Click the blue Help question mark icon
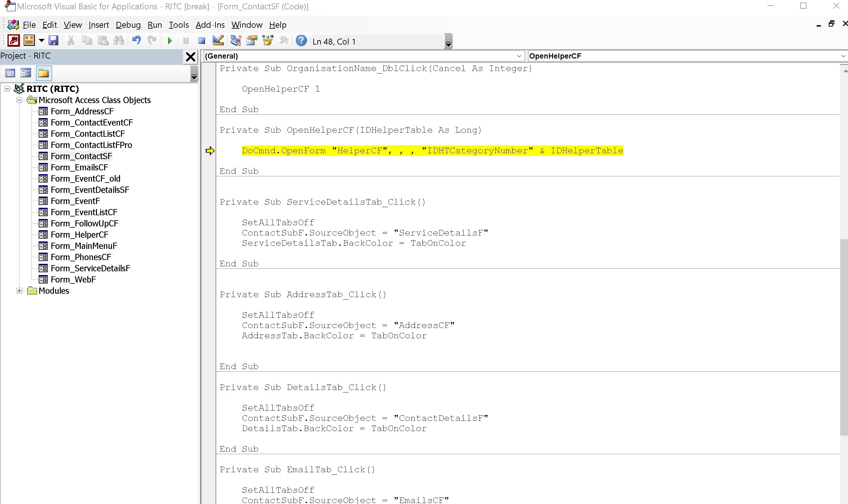Viewport: 848px width, 504px height. pyautogui.click(x=301, y=41)
